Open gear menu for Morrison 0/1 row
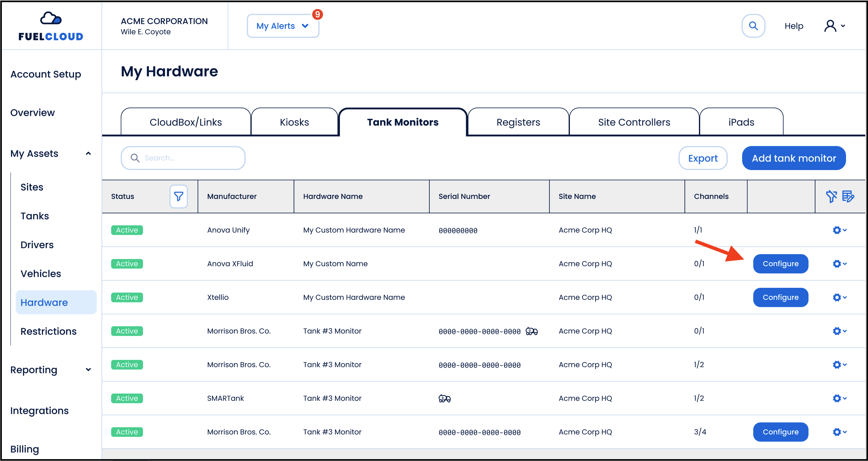This screenshot has width=868, height=461. coord(839,331)
